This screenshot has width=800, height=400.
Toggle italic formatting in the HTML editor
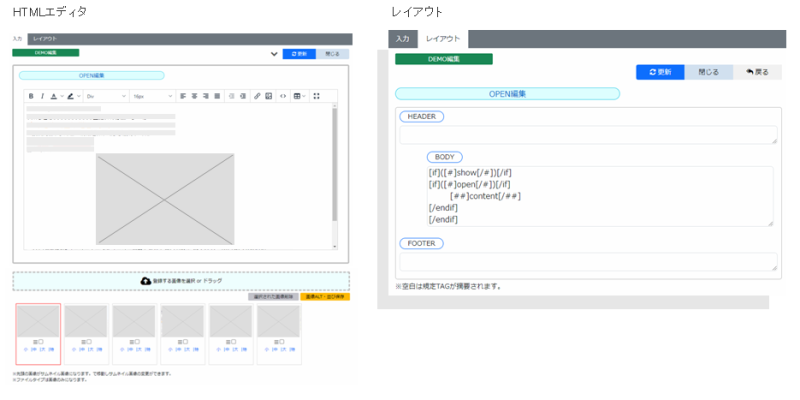pyautogui.click(x=42, y=96)
